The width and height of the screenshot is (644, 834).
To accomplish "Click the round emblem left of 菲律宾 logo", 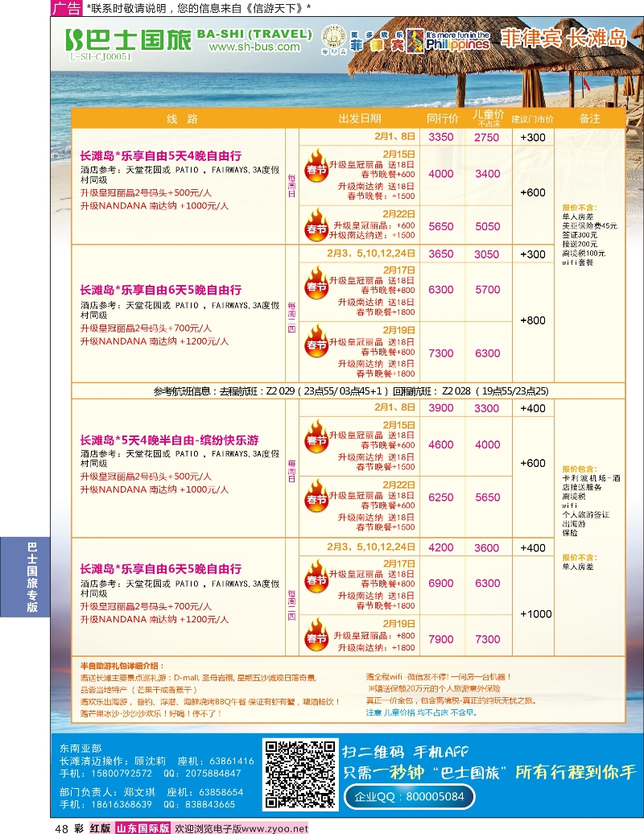I will [335, 39].
